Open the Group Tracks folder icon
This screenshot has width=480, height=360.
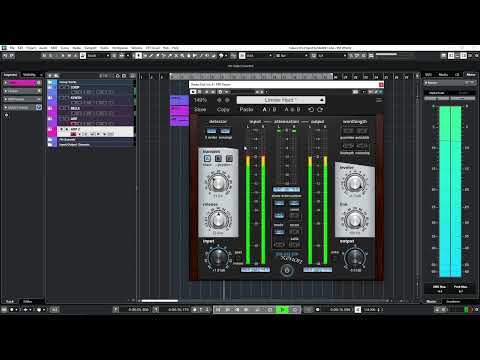50,82
